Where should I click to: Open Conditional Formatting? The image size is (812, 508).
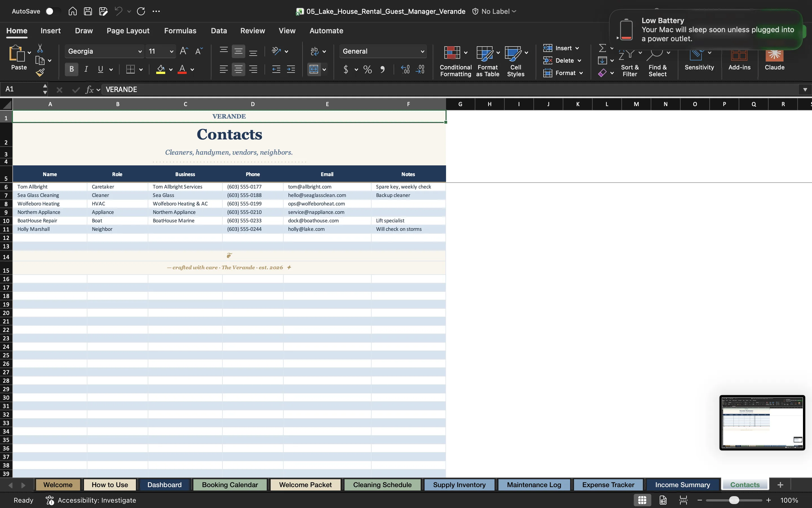coord(455,61)
